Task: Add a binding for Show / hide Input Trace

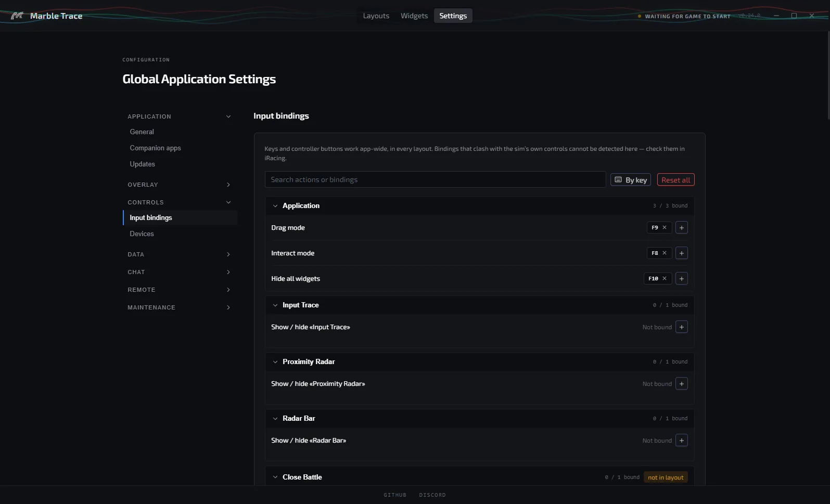Action: click(x=682, y=327)
